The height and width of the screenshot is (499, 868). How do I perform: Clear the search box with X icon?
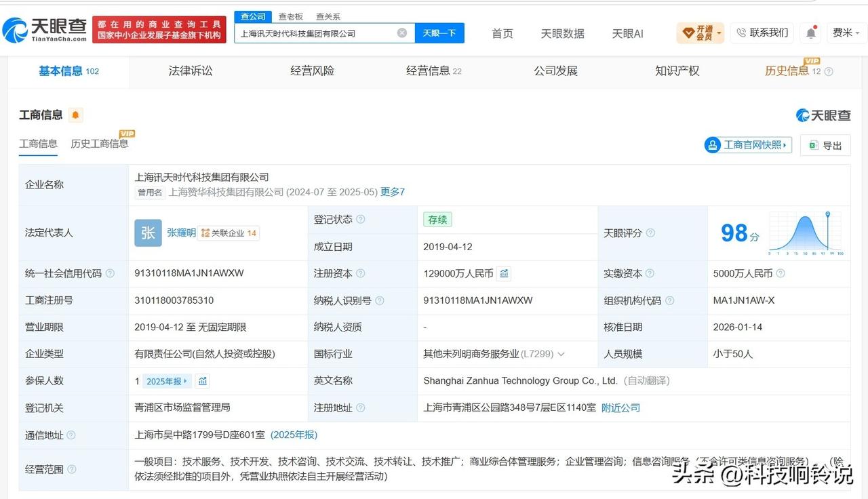click(x=402, y=33)
